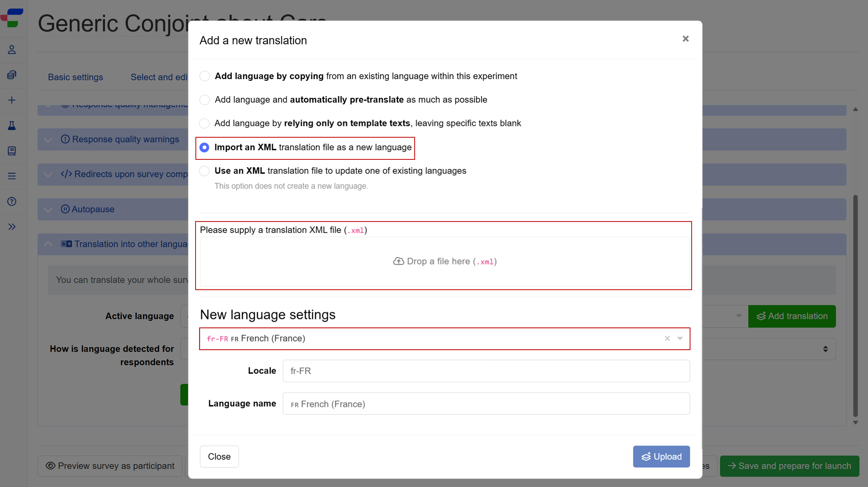Click the user profile icon in sidebar
Viewport: 868px width, 487px height.
point(12,49)
